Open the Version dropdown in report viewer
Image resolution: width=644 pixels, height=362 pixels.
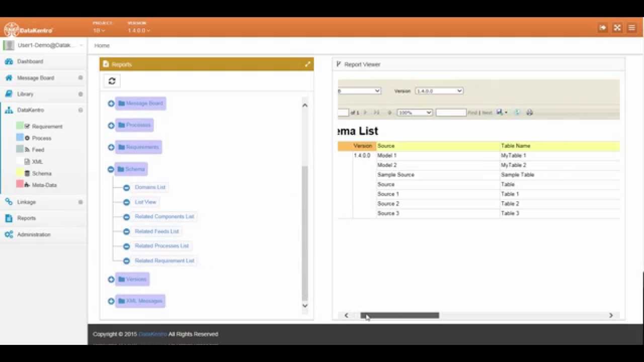coord(439,91)
